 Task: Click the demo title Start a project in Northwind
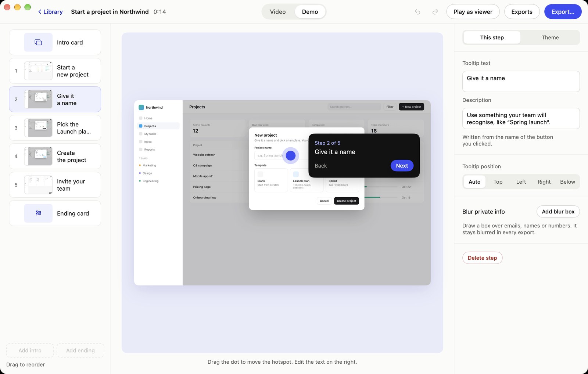point(110,12)
